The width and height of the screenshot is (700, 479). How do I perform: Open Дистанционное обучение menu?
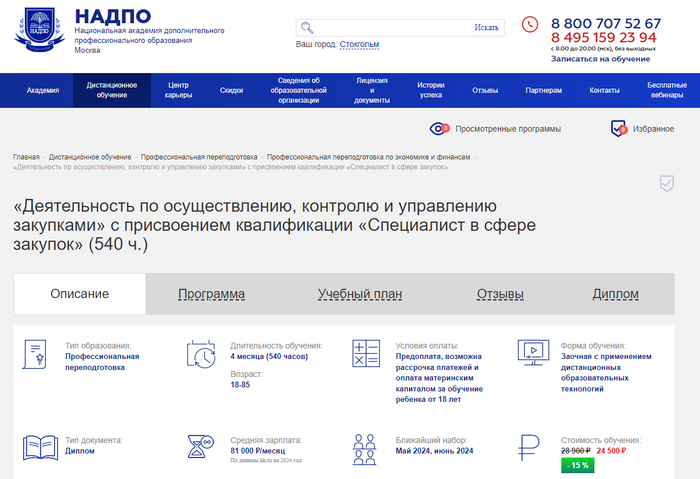[111, 90]
